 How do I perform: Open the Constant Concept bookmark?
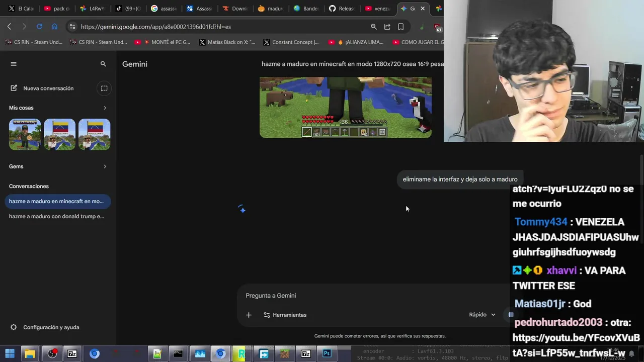(291, 42)
